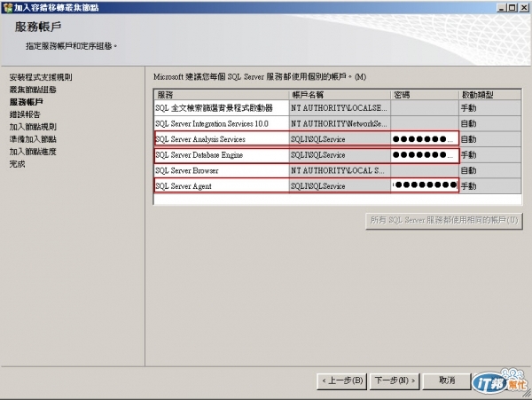The width and height of the screenshot is (532, 400).
Task: Click startup type 自動 for SQL Server Browser row
Action: [490, 170]
